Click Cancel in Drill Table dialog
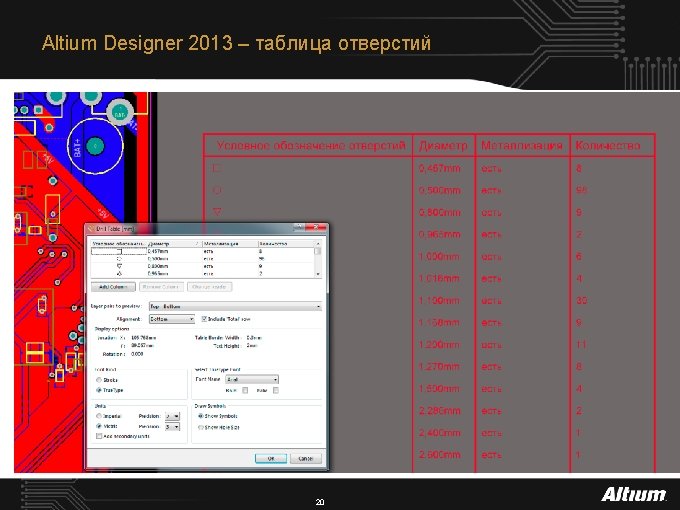 coord(306,458)
